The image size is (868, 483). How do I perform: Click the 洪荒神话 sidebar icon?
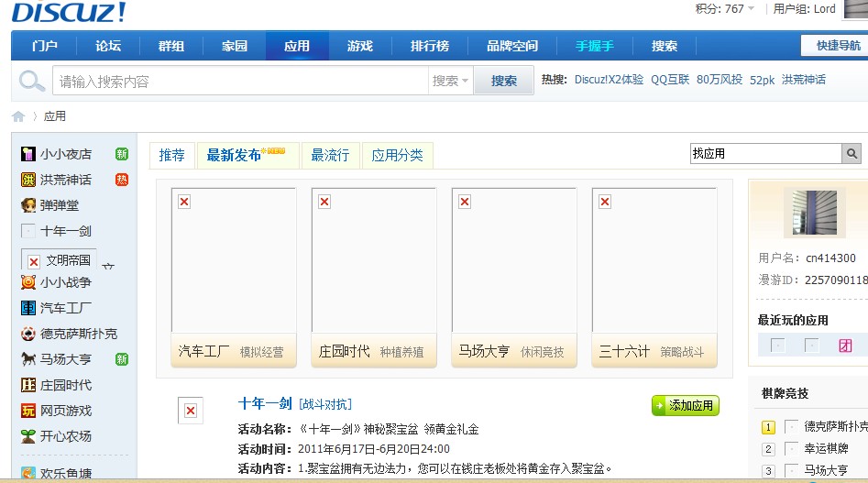[27, 180]
